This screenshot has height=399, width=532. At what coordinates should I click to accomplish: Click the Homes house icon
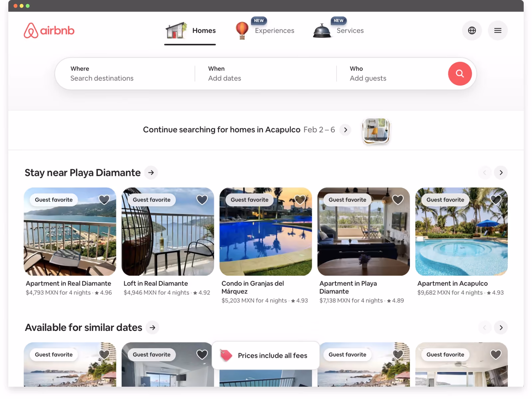(x=176, y=31)
